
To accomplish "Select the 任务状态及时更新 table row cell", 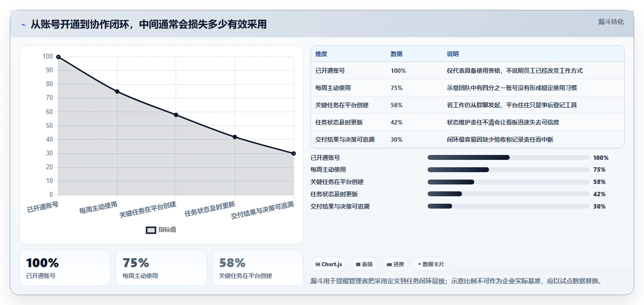I will point(339,122).
